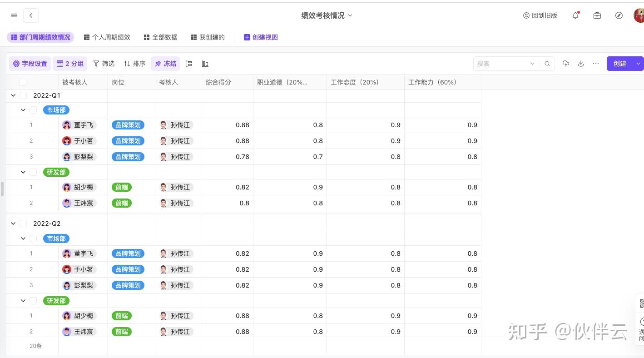
Task: Open the 2 分组 grouping options
Action: 70,64
